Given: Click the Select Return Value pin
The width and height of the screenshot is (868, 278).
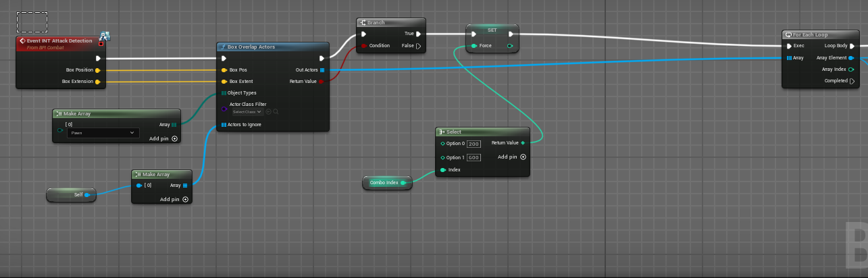Looking at the screenshot, I should [x=523, y=143].
